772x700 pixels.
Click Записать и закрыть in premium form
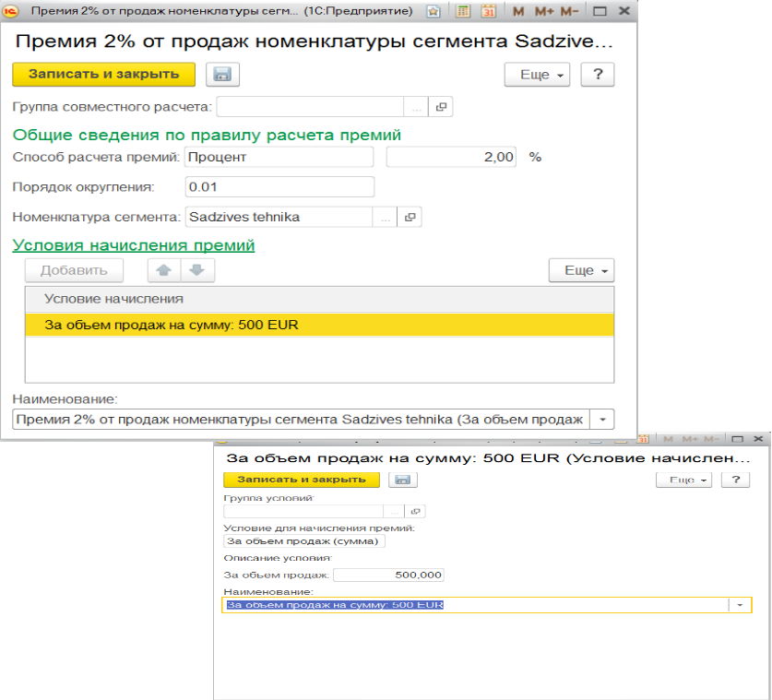pyautogui.click(x=103, y=75)
